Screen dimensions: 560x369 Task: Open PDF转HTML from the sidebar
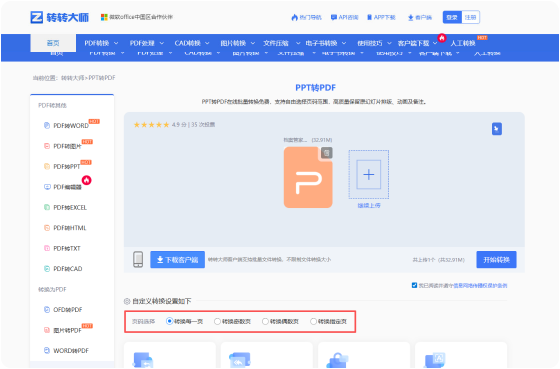pyautogui.click(x=69, y=228)
